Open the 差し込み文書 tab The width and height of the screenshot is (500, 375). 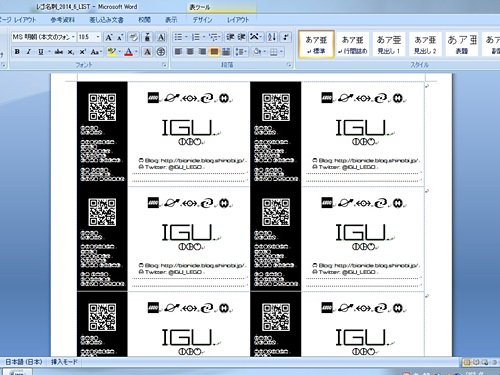[106, 20]
